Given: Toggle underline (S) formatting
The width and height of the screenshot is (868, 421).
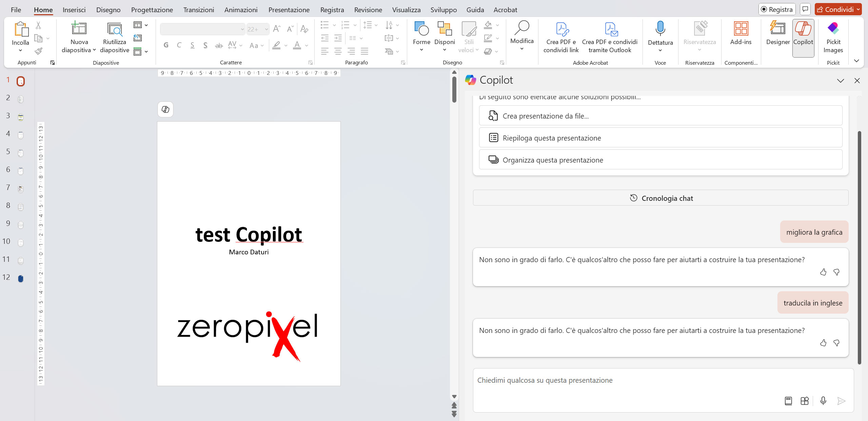Looking at the screenshot, I should coord(192,45).
